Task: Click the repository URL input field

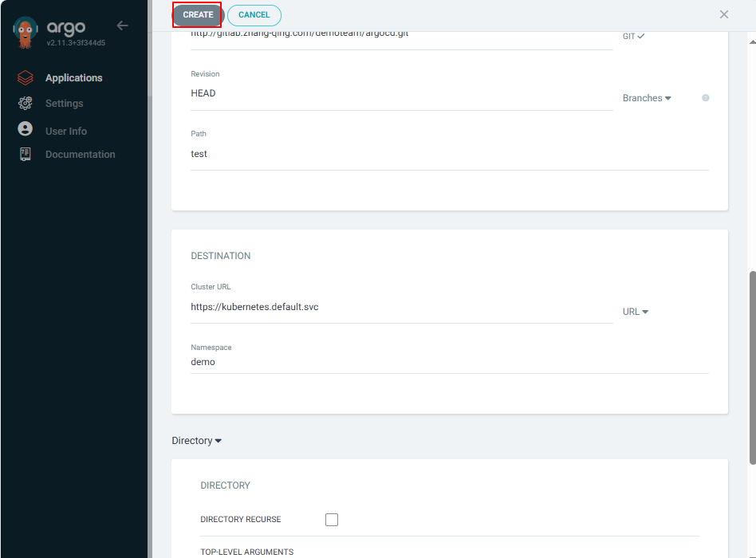Action: click(402, 40)
